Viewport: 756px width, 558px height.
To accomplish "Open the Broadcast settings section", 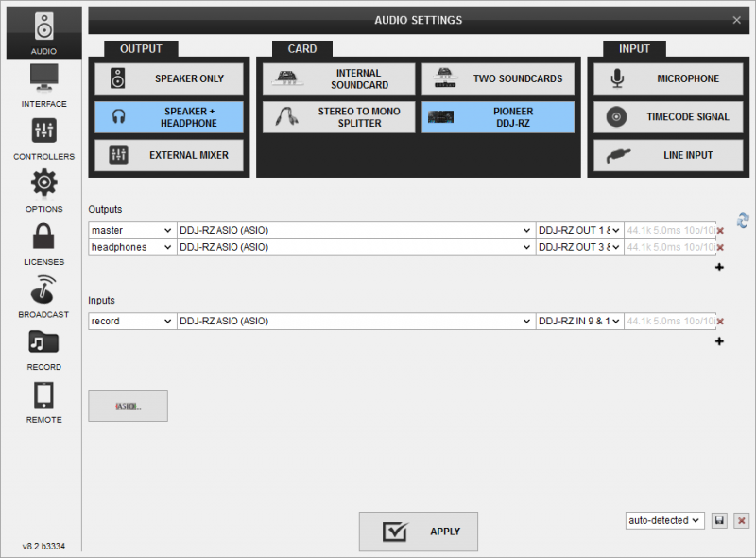I will point(43,296).
